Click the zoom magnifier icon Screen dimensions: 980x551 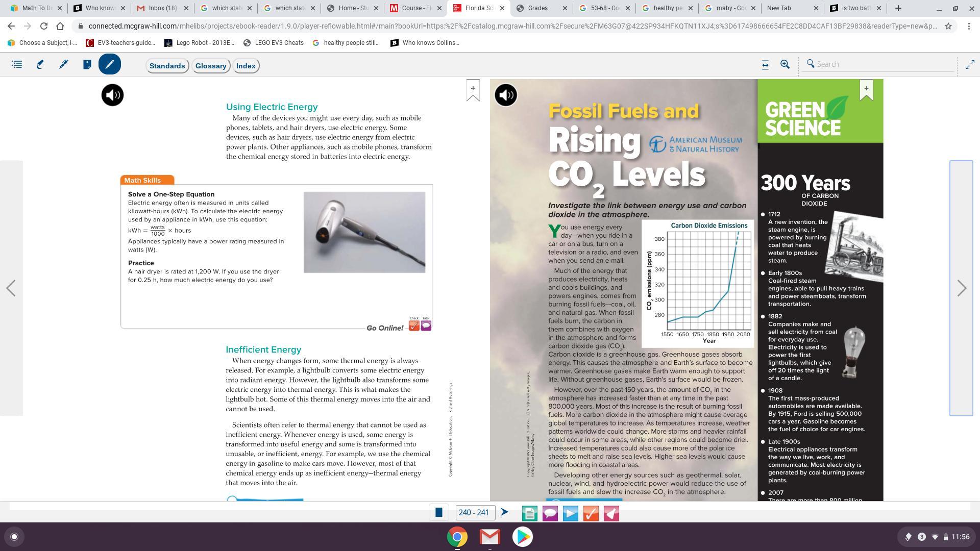[x=785, y=64]
